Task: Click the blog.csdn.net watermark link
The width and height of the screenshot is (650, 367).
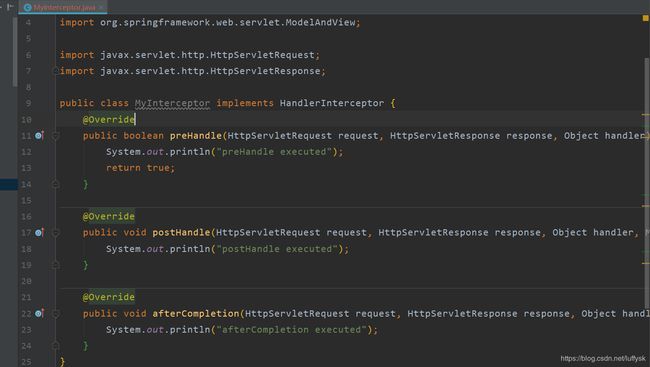Action: 603,358
